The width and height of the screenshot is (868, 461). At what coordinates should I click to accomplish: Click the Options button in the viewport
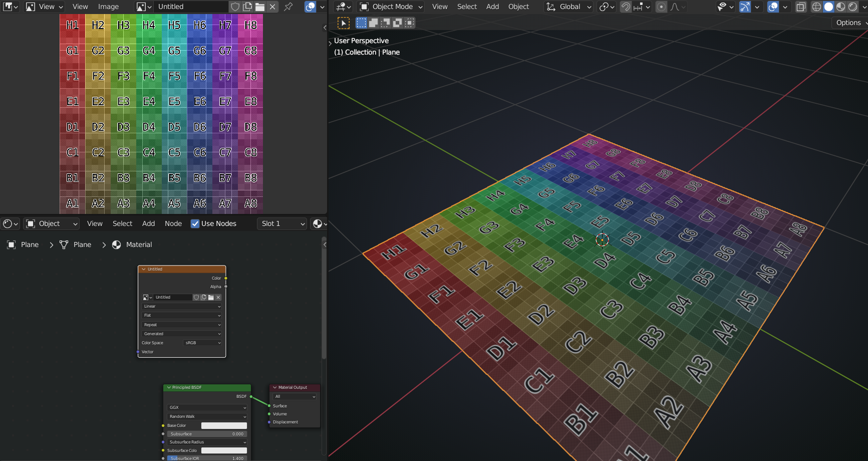[849, 23]
